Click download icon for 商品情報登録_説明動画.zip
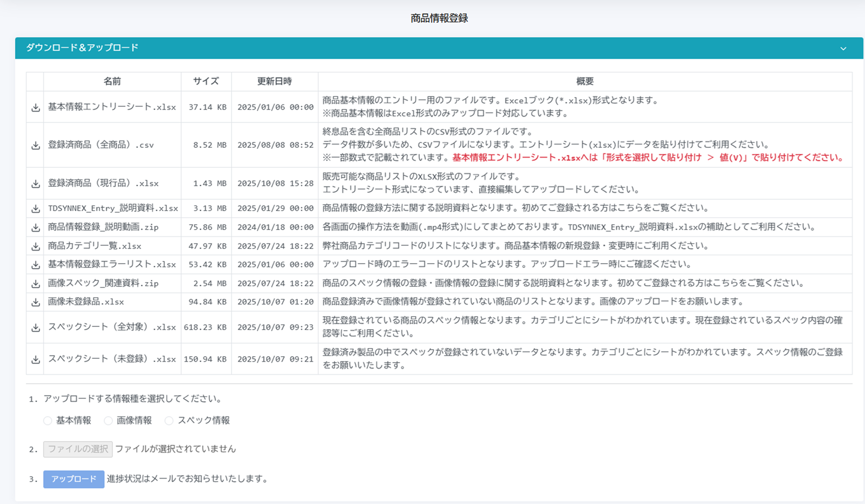Screen dimensions: 865x504 [x=36, y=228]
